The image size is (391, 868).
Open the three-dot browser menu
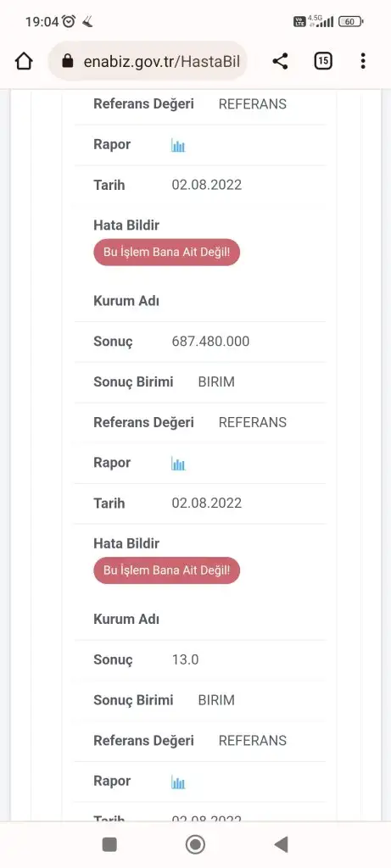[363, 61]
